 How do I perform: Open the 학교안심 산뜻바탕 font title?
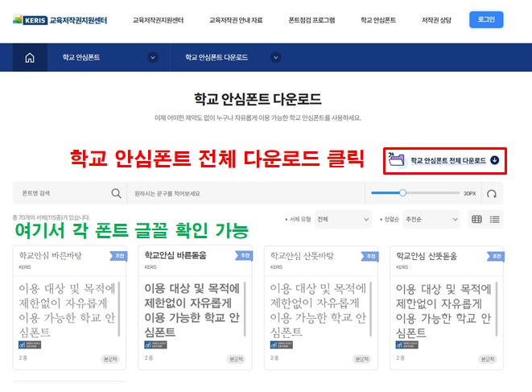pyautogui.click(x=302, y=255)
